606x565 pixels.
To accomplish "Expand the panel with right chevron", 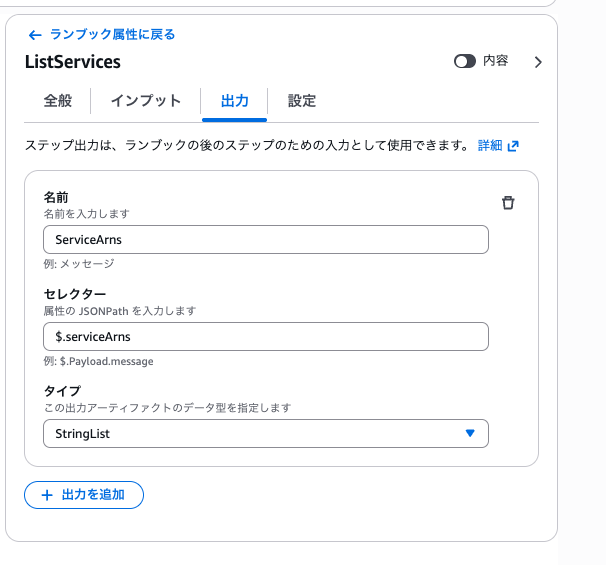I will (x=538, y=62).
